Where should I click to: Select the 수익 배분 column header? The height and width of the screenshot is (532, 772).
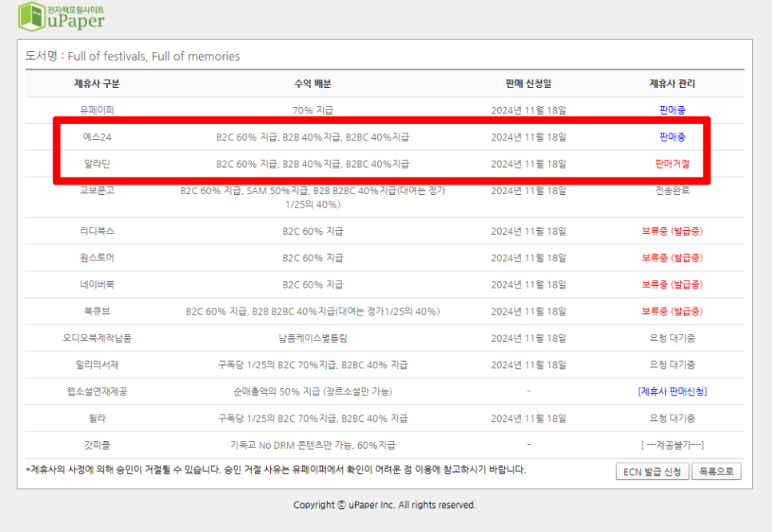(312, 84)
